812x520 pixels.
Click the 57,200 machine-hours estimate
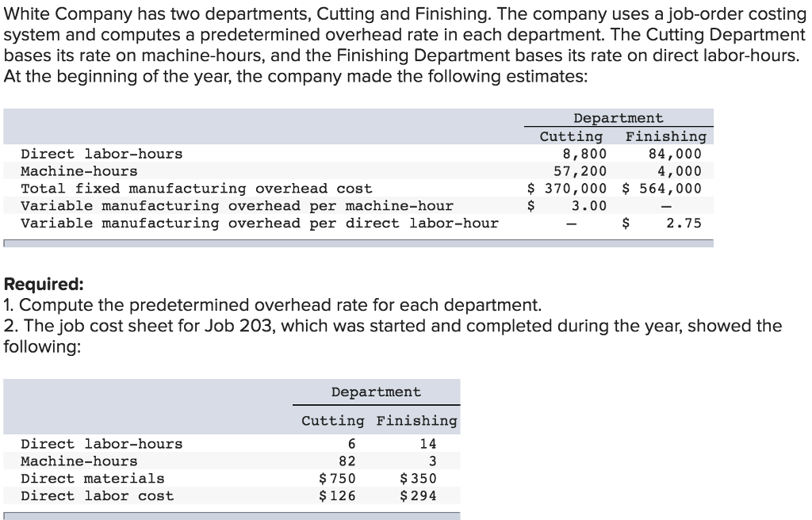point(580,171)
